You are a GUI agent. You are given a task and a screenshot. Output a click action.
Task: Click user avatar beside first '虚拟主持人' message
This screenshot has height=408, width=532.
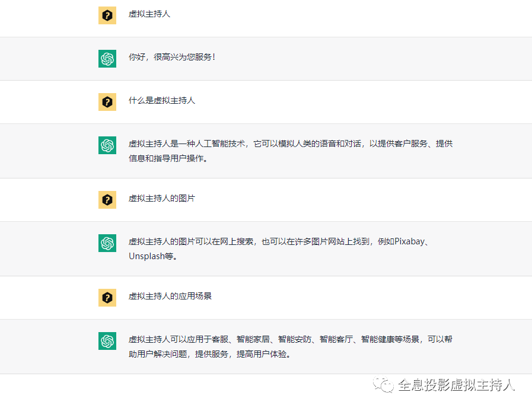(107, 15)
